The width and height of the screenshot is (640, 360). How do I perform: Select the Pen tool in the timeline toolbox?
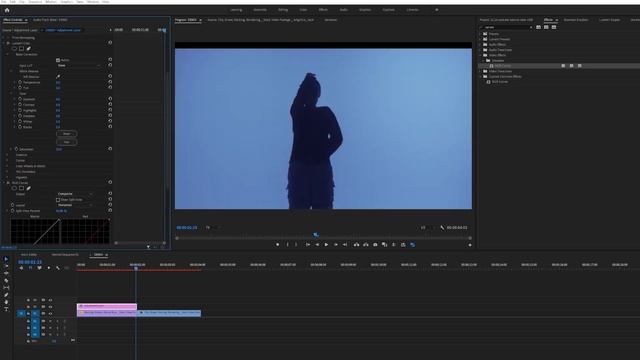[x=6, y=295]
